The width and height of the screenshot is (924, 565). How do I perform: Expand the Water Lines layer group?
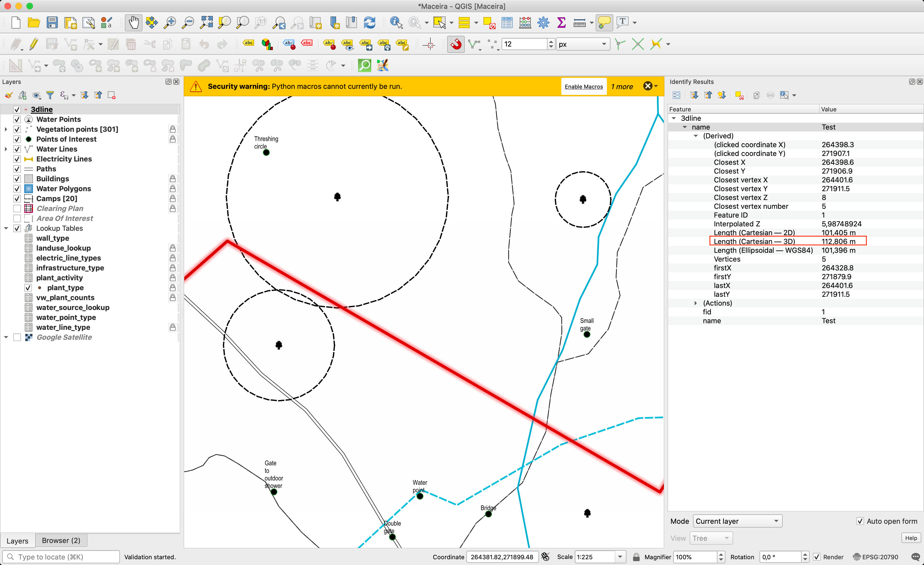6,149
